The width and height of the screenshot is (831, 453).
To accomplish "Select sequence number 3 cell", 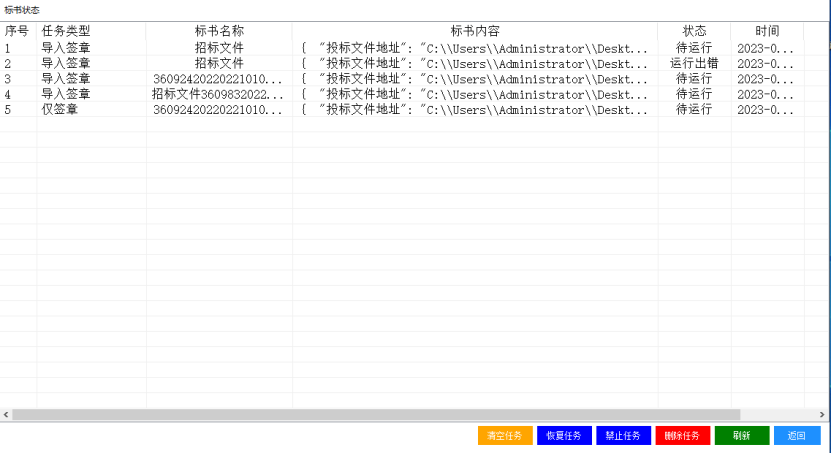I will click(18, 79).
